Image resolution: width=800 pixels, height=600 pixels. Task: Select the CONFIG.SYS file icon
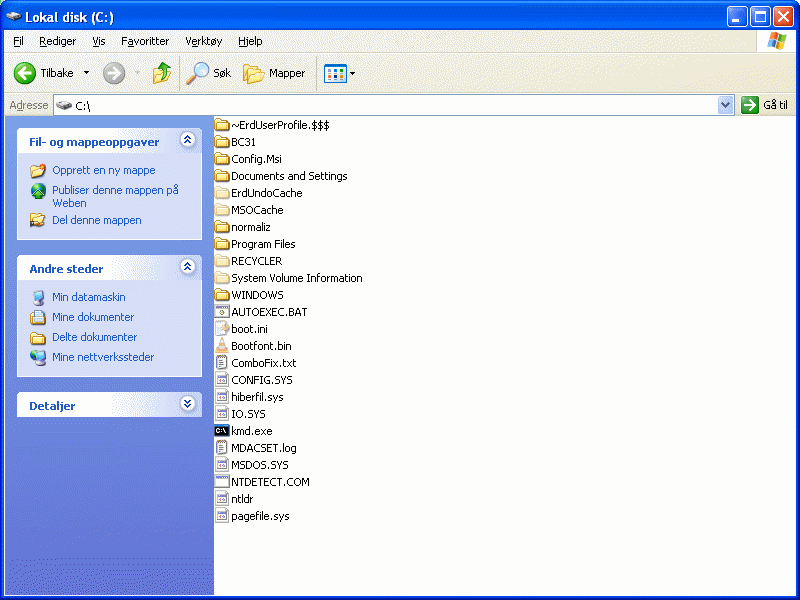[222, 380]
